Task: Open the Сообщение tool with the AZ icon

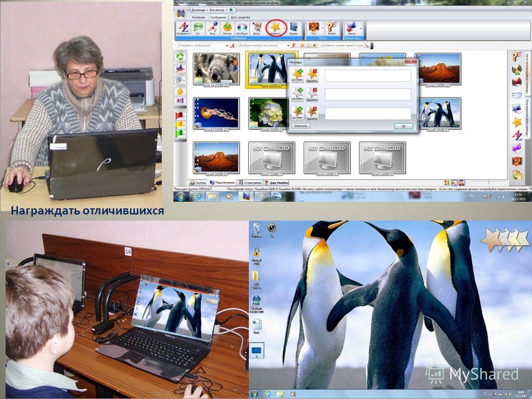Action: pyautogui.click(x=183, y=28)
